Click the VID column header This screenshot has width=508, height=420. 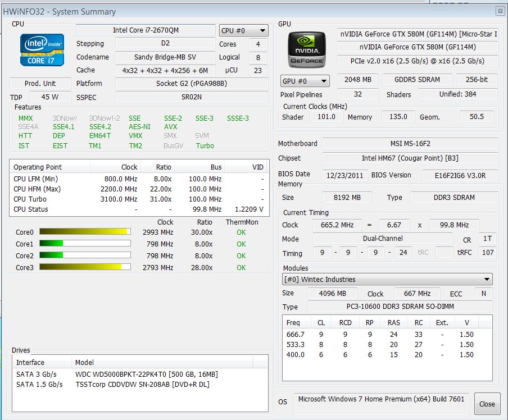[x=246, y=167]
